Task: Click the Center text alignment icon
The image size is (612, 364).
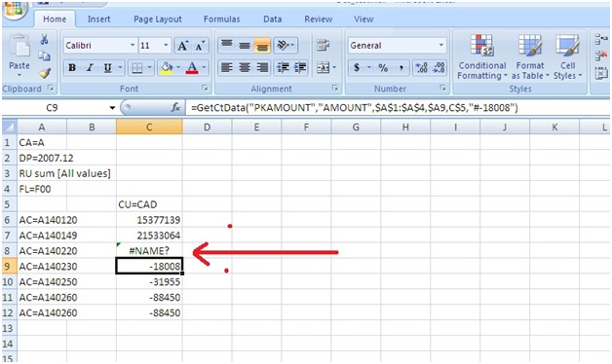Action: click(x=245, y=68)
